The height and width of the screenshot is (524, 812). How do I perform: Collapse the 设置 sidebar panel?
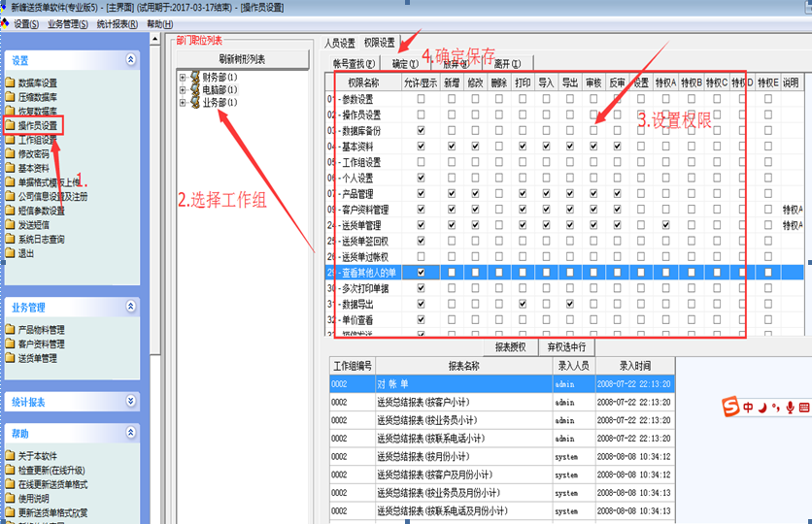pyautogui.click(x=131, y=59)
